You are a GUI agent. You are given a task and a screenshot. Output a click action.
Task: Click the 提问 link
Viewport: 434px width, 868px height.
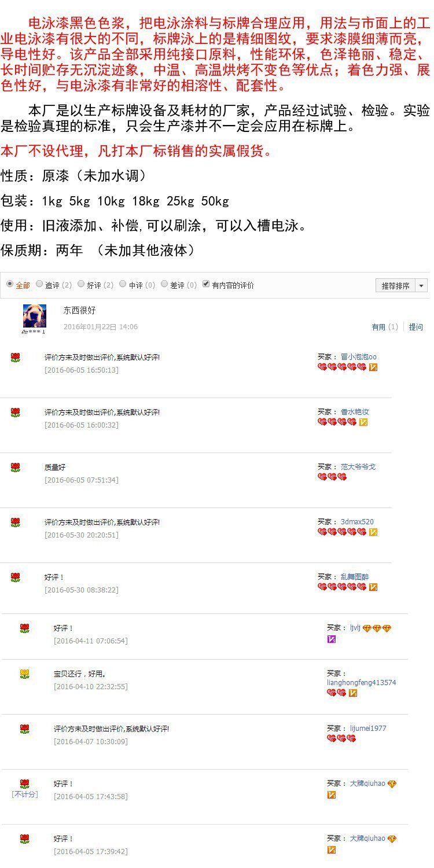coord(416,327)
